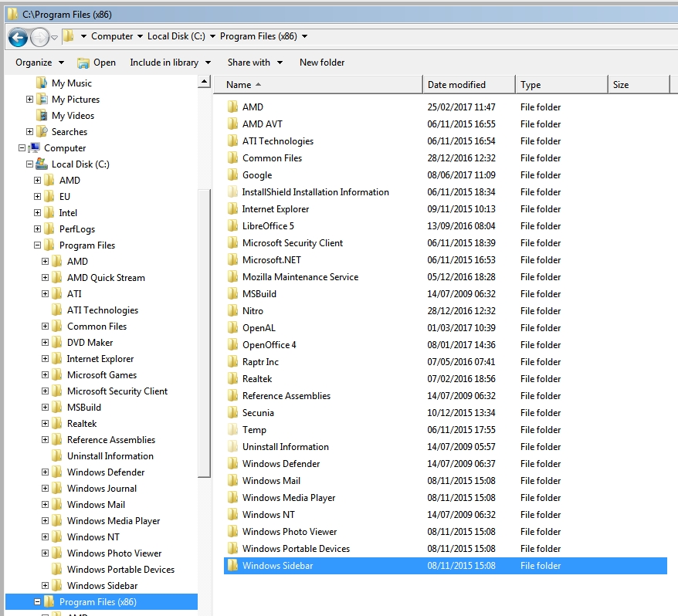Expand Microsoft Games in tree
This screenshot has height=616, width=678.
45,375
